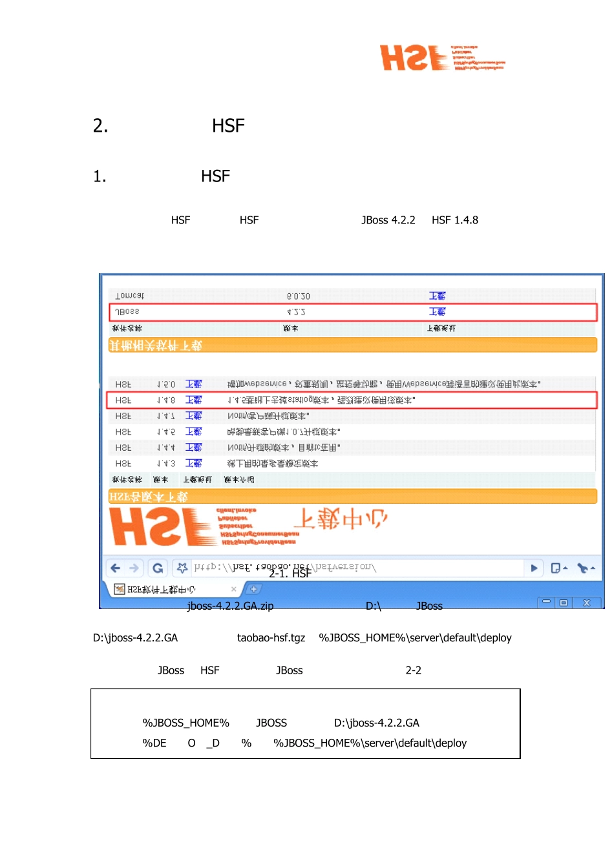
Task: Click the Tomcat software name cell
Action: point(129,296)
